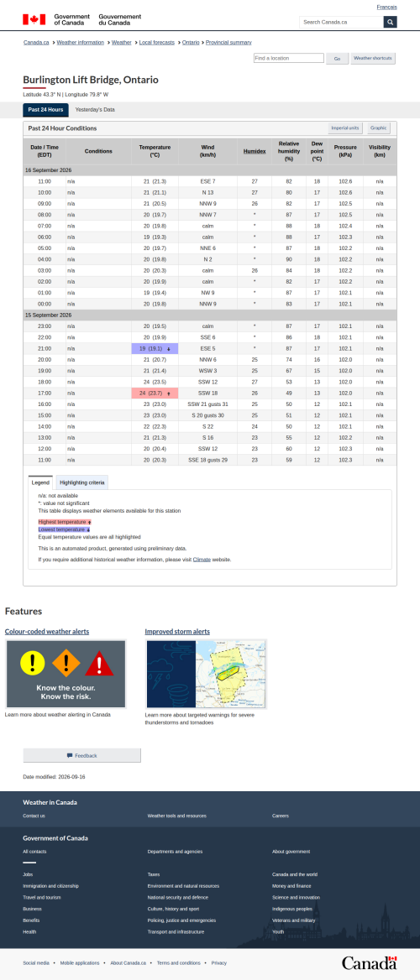Switch to Yesterday's Data tab
The height and width of the screenshot is (980, 420).
click(x=95, y=110)
